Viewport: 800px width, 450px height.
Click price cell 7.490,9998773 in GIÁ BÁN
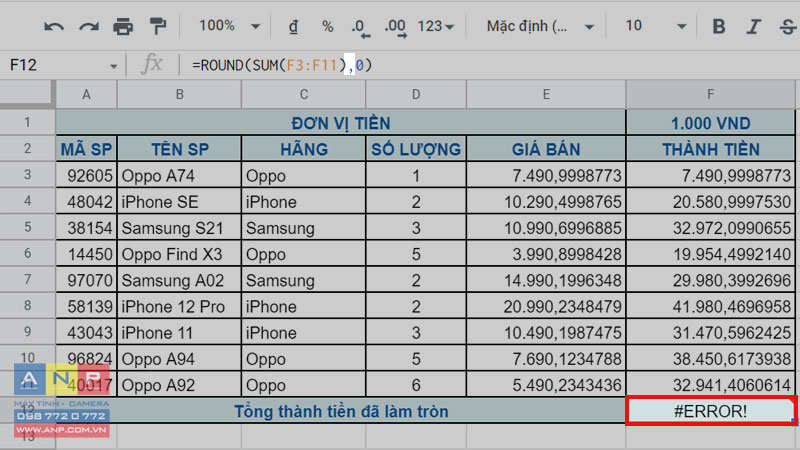546,176
